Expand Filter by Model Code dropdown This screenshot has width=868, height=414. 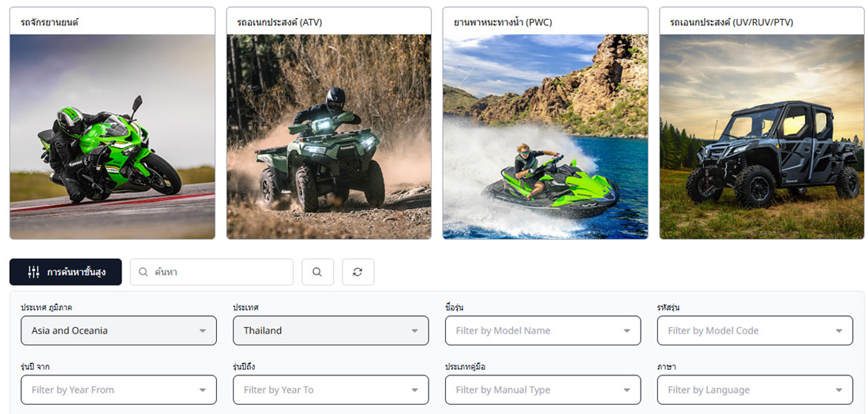point(755,330)
